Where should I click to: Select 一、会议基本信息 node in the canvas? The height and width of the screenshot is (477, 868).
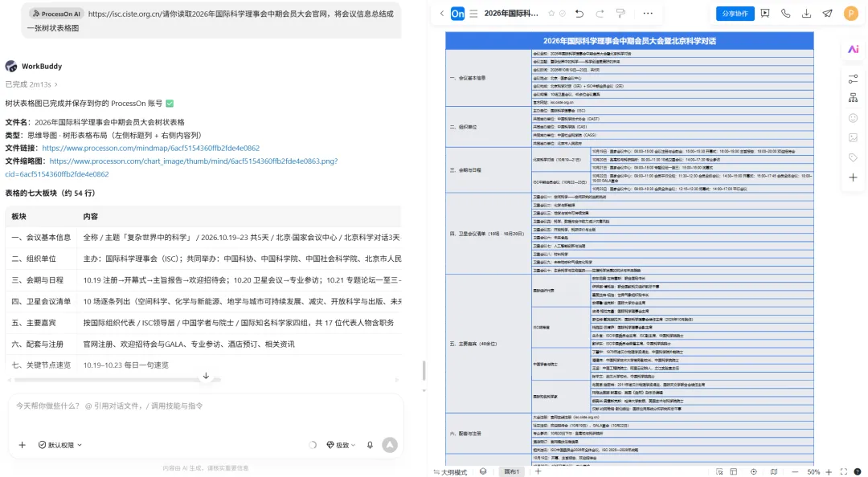point(489,78)
